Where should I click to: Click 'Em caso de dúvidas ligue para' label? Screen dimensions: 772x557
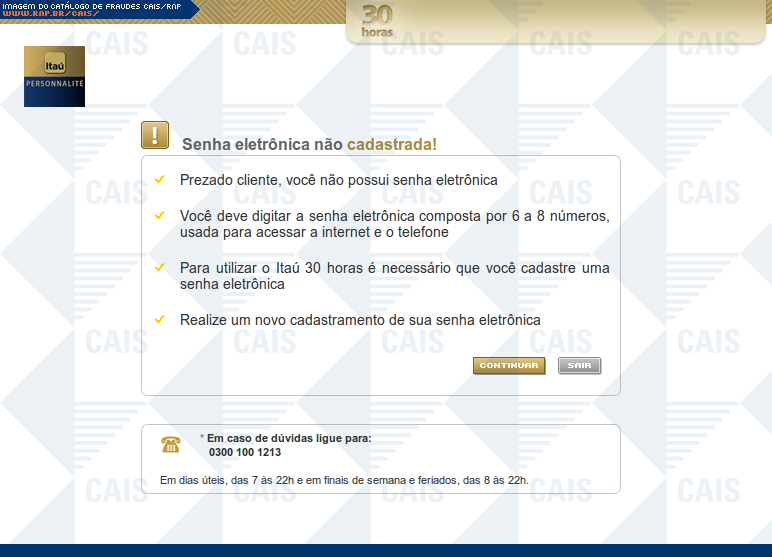[x=288, y=438]
